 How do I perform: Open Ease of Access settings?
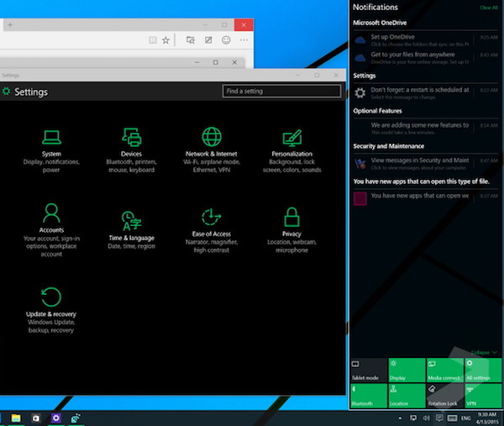click(x=212, y=230)
